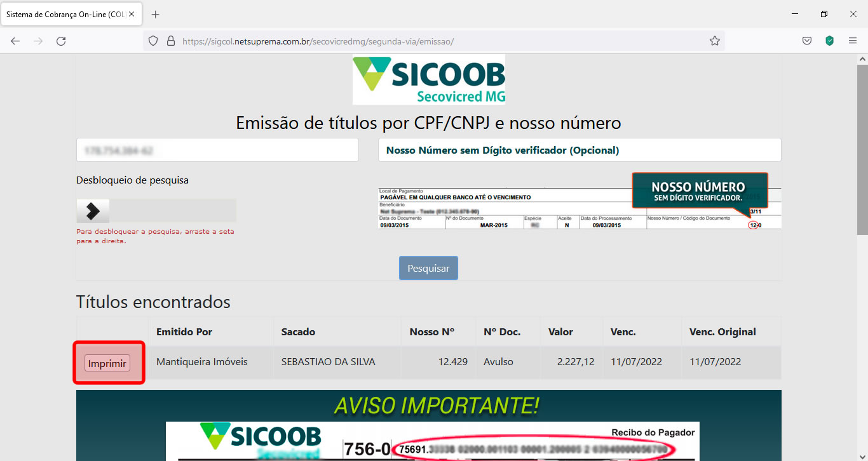Click the Nosso Número example boleto image
The width and height of the screenshot is (868, 461).
coord(580,201)
